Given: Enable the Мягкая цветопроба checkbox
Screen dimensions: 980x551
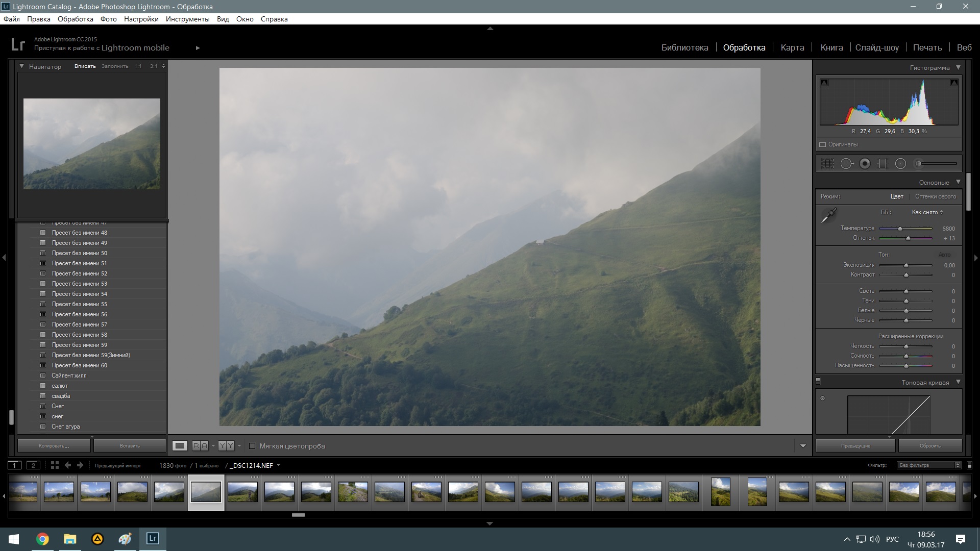Looking at the screenshot, I should click(252, 446).
